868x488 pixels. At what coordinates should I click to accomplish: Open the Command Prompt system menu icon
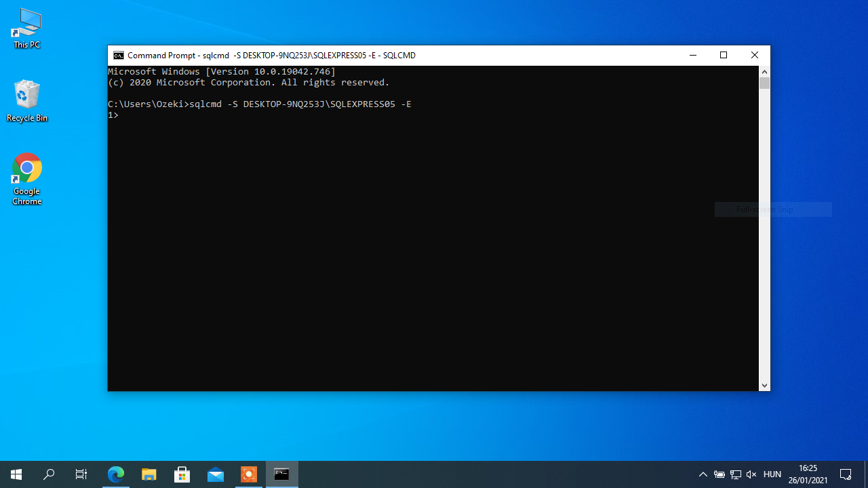(119, 55)
